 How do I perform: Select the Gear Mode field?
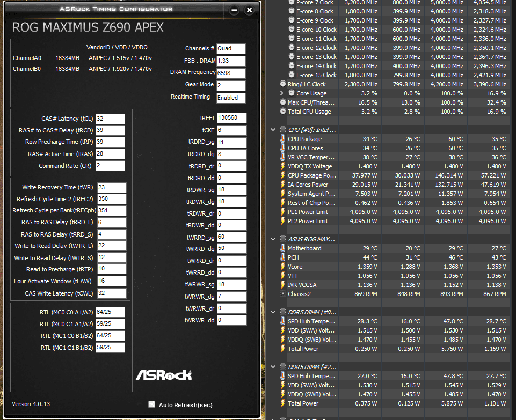coord(231,85)
